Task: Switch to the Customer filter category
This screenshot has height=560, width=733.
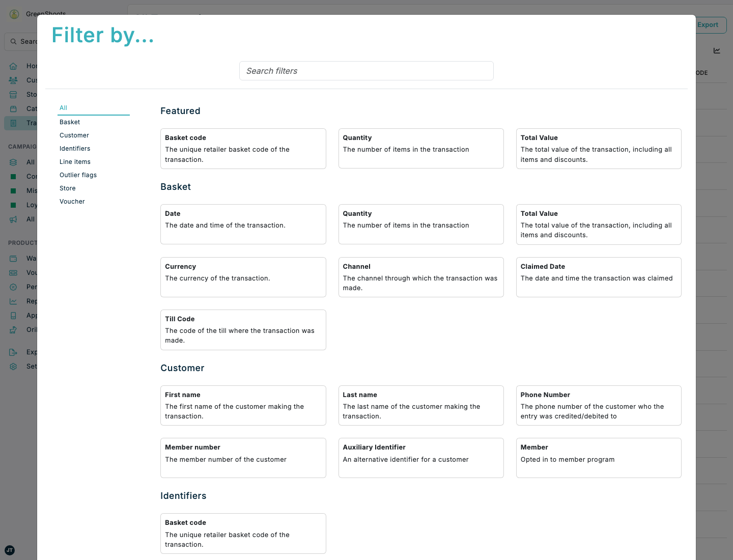Action: tap(74, 135)
